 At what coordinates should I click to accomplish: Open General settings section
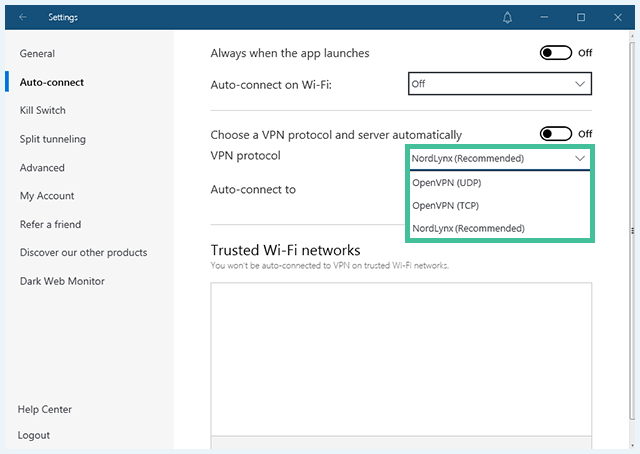[37, 53]
